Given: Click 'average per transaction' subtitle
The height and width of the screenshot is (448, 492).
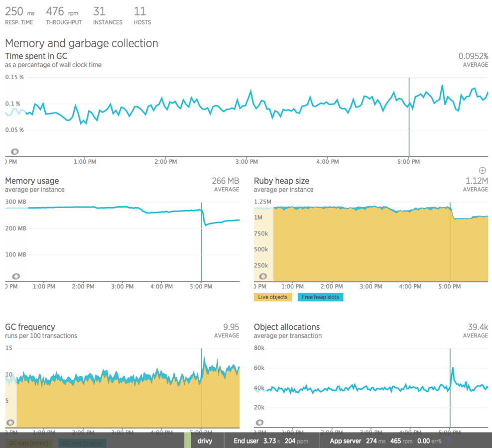Looking at the screenshot, I should click(288, 336).
